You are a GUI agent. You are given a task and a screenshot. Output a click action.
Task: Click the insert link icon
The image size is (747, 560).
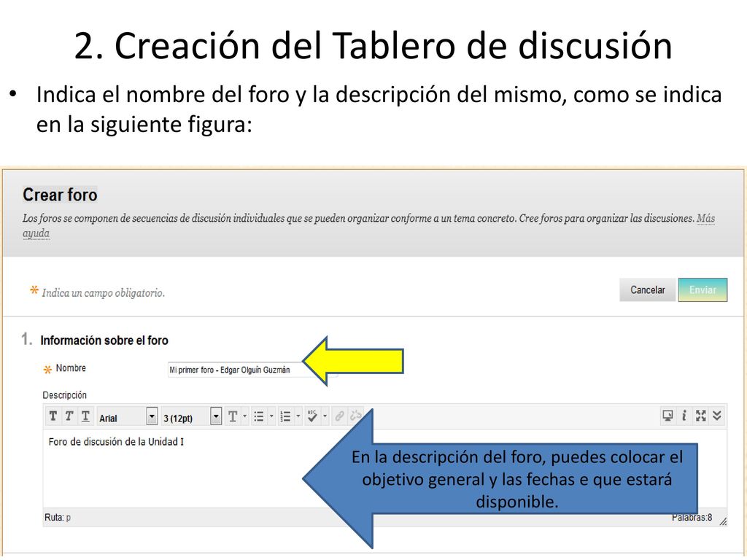tap(339, 416)
